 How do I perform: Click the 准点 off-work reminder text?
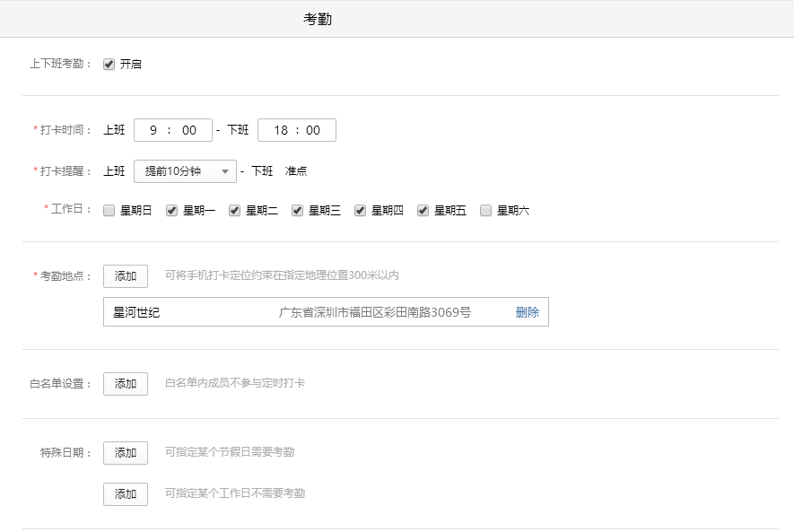[296, 171]
